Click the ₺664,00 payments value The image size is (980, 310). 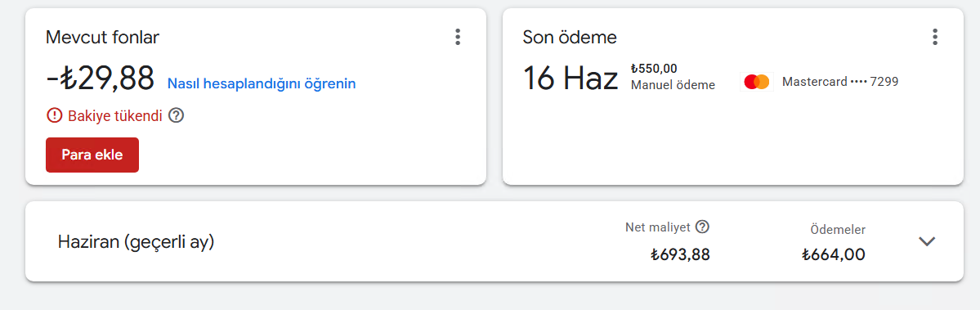[834, 255]
